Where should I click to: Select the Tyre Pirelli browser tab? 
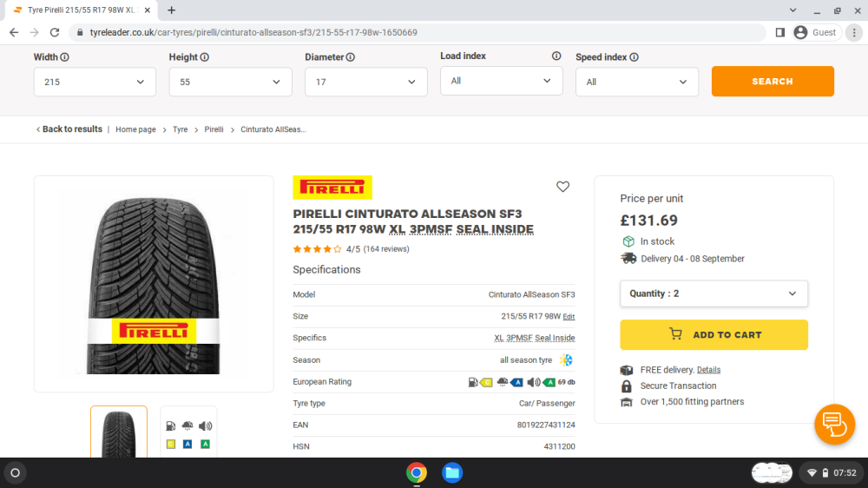point(82,10)
